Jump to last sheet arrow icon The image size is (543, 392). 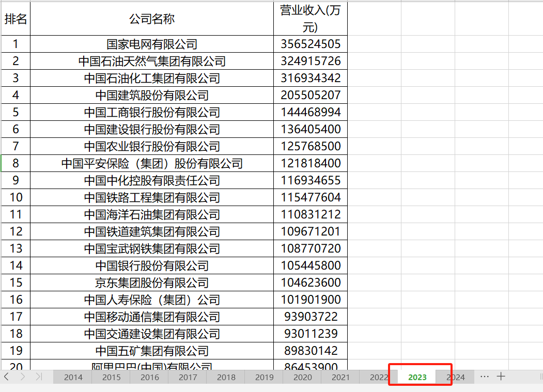pyautogui.click(x=39, y=377)
